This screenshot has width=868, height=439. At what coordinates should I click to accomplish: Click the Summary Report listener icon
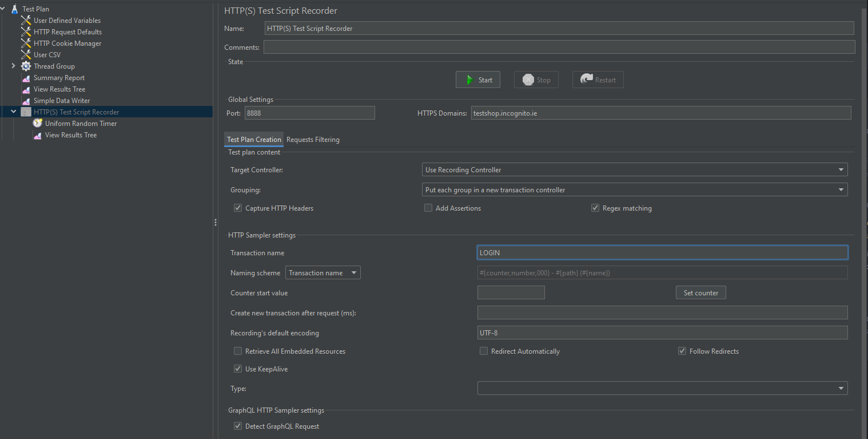(x=26, y=78)
